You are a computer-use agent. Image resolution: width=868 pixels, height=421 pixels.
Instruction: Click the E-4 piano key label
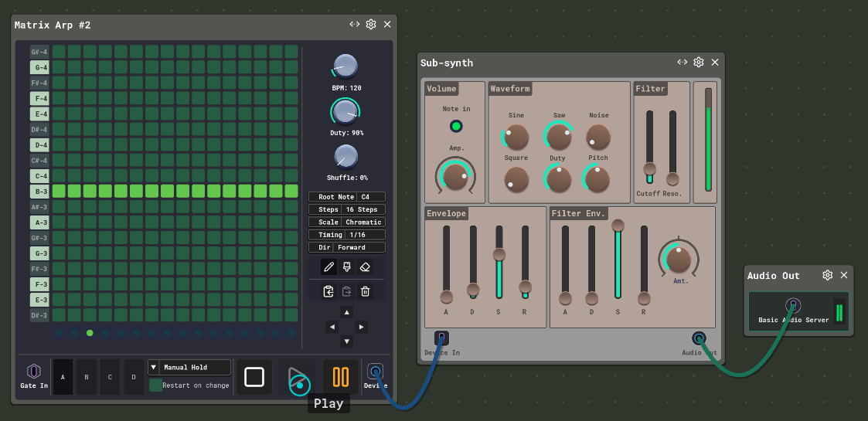[40, 114]
